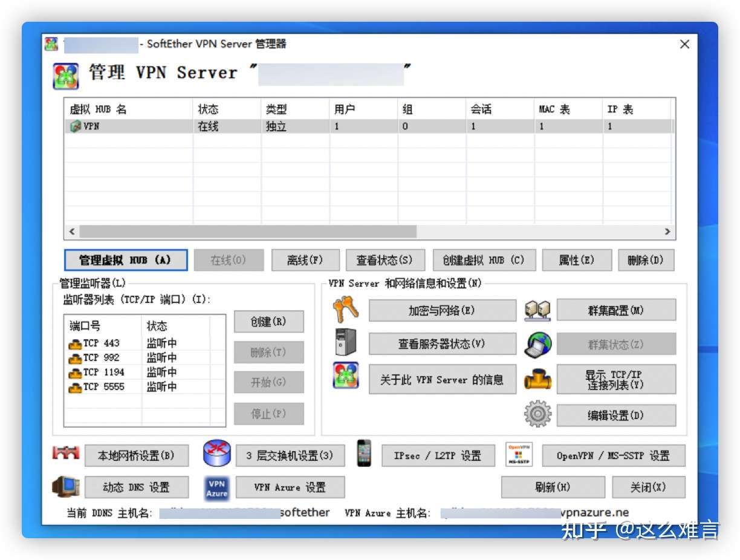
Task: Select 监听中 status of TCP 5555 row
Action: 161,387
